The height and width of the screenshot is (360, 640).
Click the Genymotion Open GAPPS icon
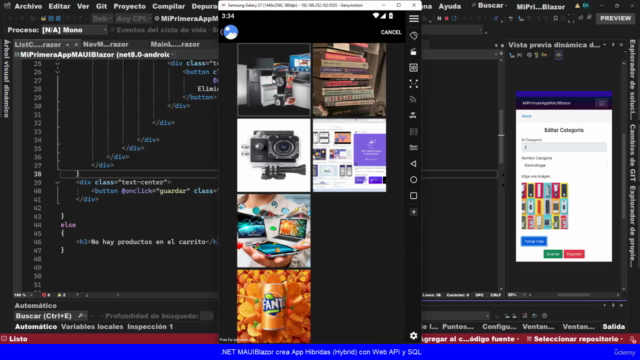click(x=413, y=147)
